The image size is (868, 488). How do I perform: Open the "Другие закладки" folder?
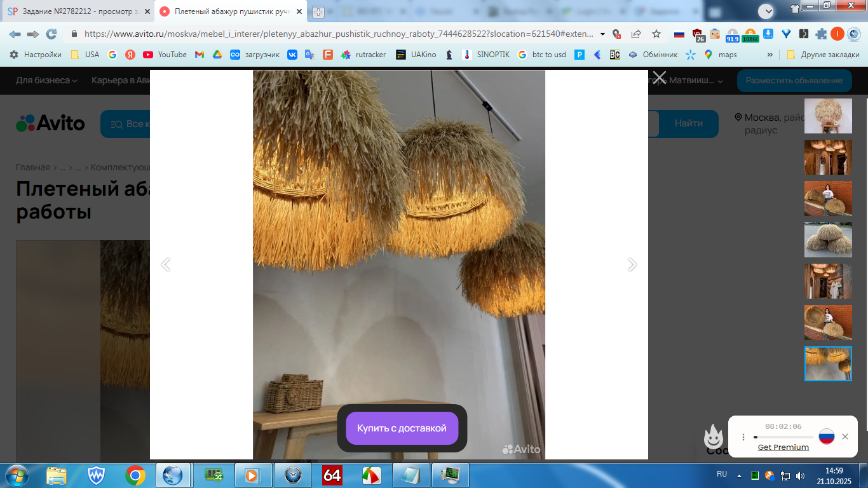[x=823, y=55]
